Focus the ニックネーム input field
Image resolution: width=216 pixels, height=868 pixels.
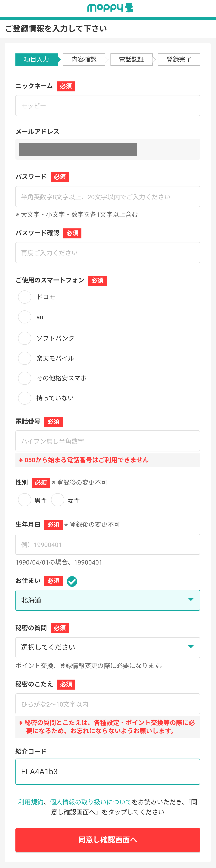tap(108, 106)
